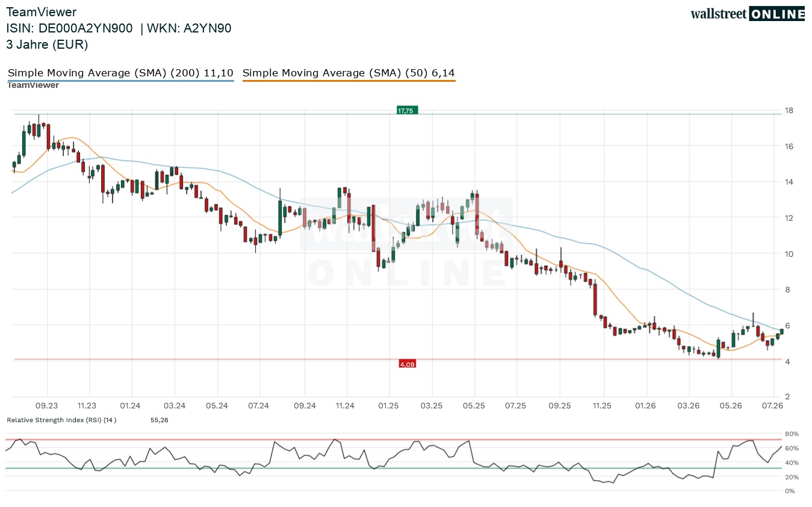Click the wallstreet ONLINE logo

point(747,14)
